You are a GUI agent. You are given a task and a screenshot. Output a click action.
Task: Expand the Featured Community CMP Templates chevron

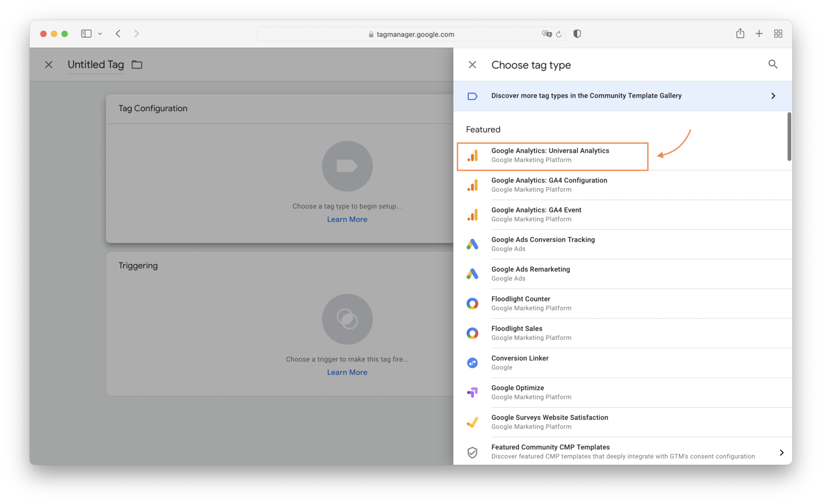click(781, 453)
